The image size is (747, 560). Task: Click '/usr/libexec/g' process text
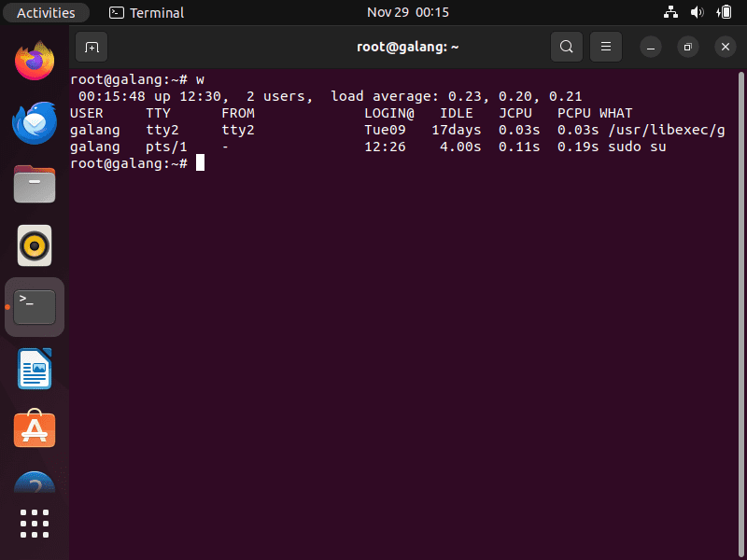[x=667, y=130]
